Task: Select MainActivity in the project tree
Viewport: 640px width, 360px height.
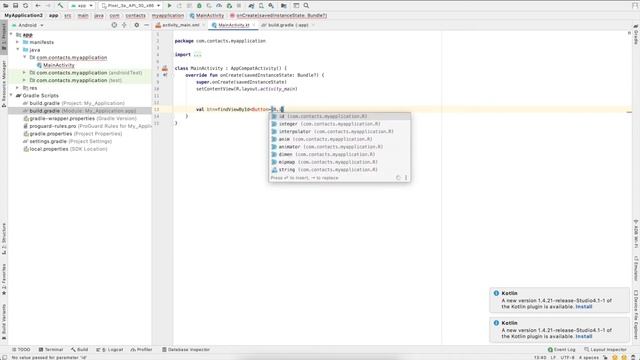Action: pos(59,65)
